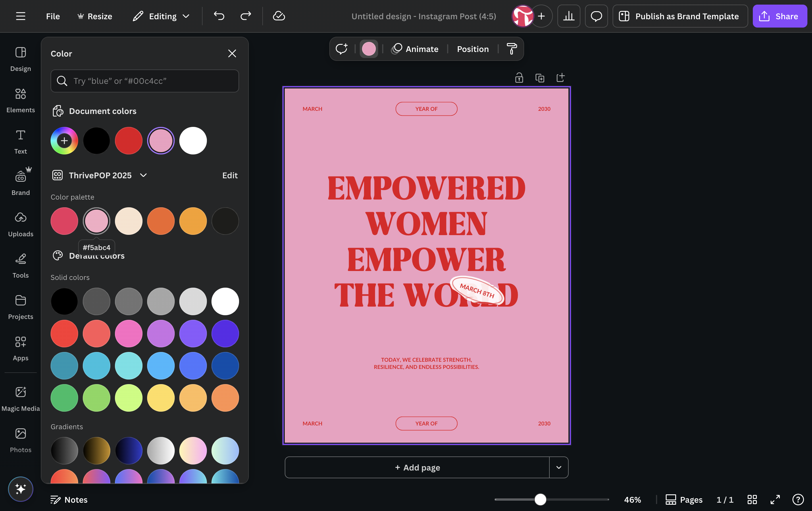Open grid view of pages
Viewport: 812px width, 511px height.
752,500
